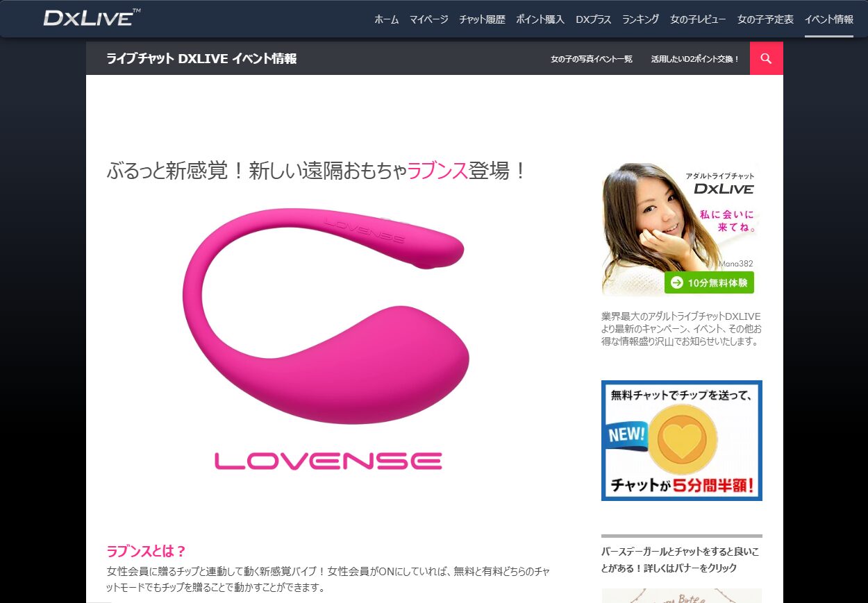Click the article headline about ラブンス
Screen dimensions: 868x603
point(317,171)
